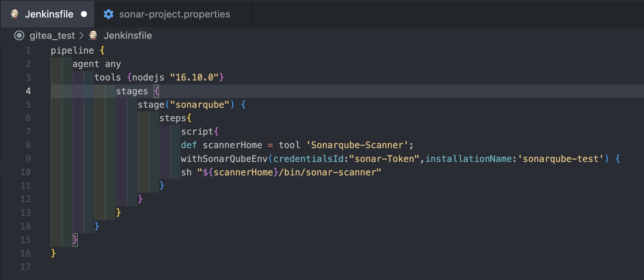Click the 'tools' keyword on line 3
Viewport: 644px width, 280px height.
click(108, 77)
